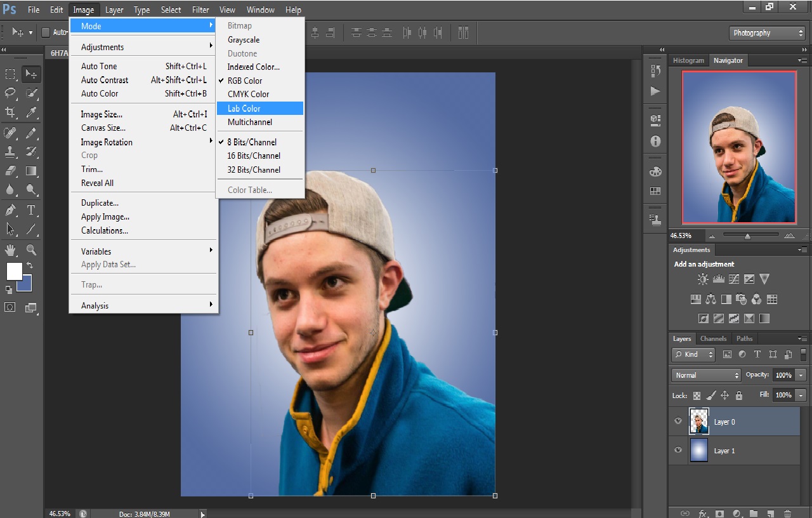Open the Actions panel play icon

[655, 91]
